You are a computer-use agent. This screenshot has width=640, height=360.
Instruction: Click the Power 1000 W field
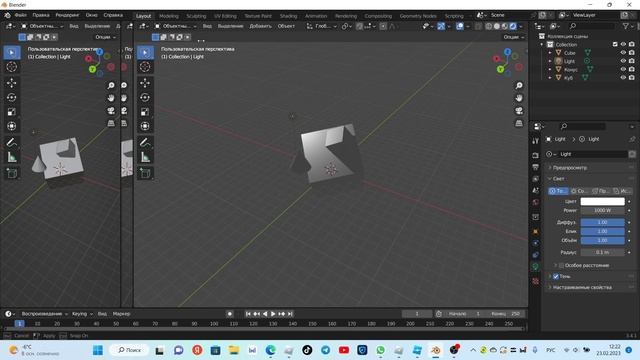(602, 211)
